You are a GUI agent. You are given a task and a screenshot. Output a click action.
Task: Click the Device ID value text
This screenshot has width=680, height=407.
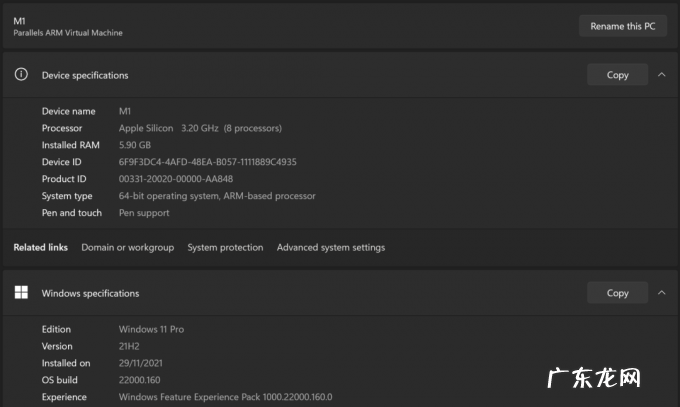tap(207, 162)
